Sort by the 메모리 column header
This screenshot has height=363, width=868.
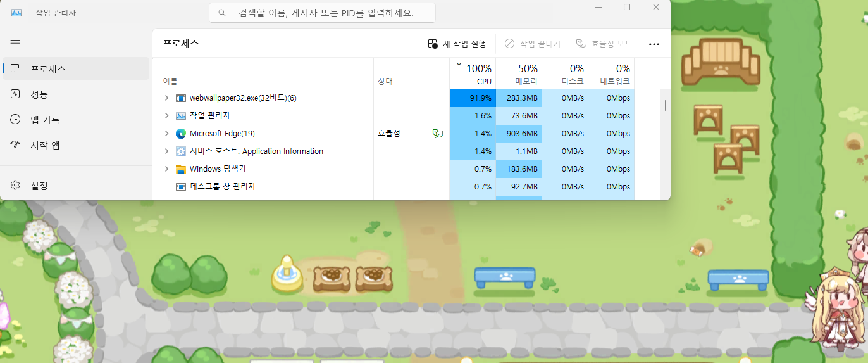[518, 74]
